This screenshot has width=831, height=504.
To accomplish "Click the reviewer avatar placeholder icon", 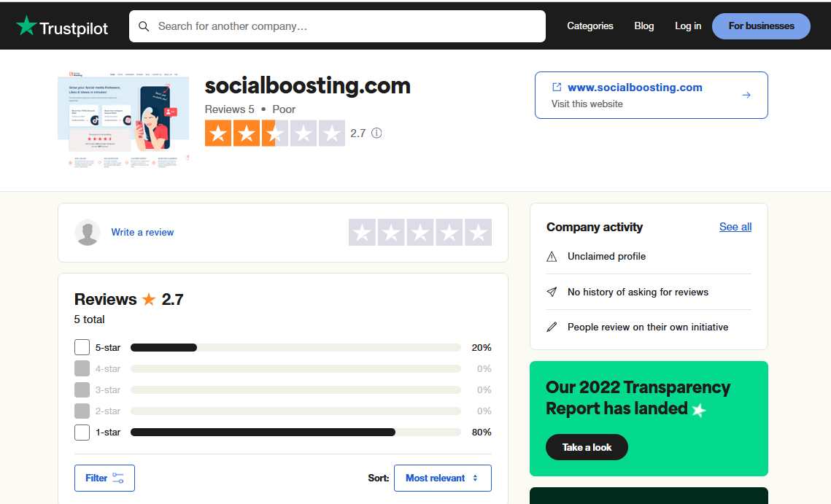I will click(88, 232).
